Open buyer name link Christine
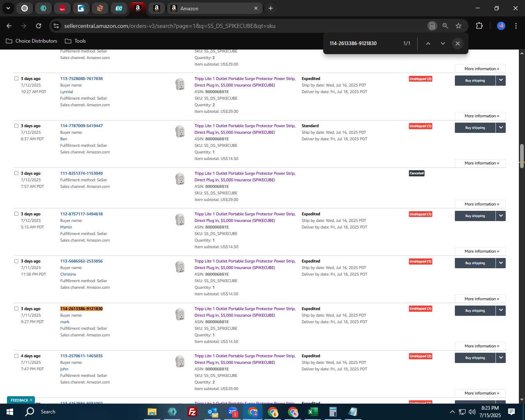Image resolution: width=525 pixels, height=420 pixels. click(68, 274)
